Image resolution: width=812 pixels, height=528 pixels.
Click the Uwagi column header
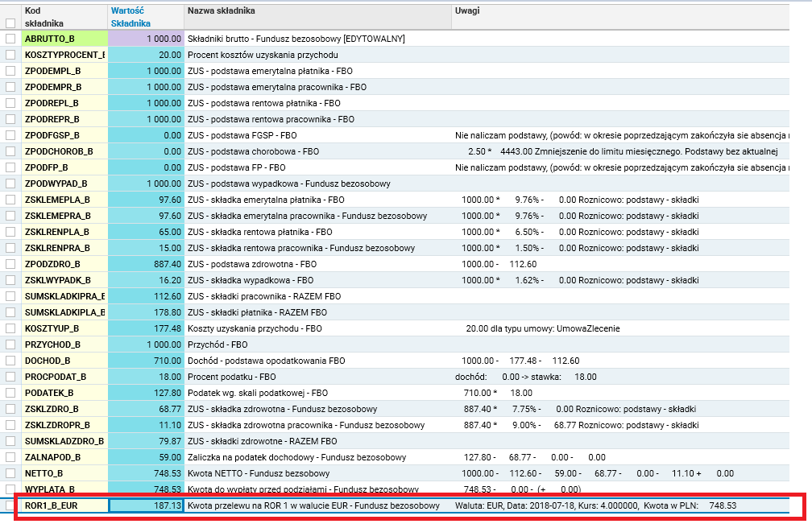620,17
